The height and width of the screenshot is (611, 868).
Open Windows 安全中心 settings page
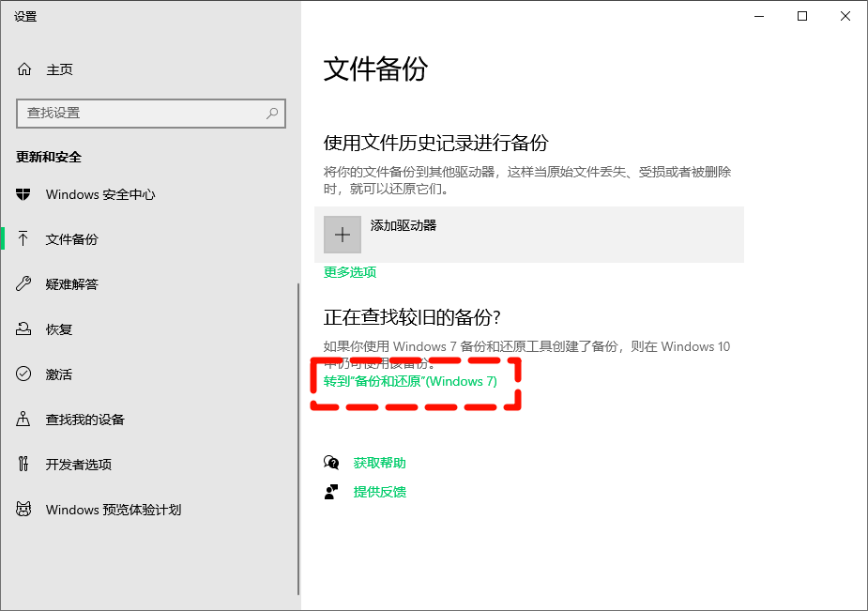tap(100, 195)
